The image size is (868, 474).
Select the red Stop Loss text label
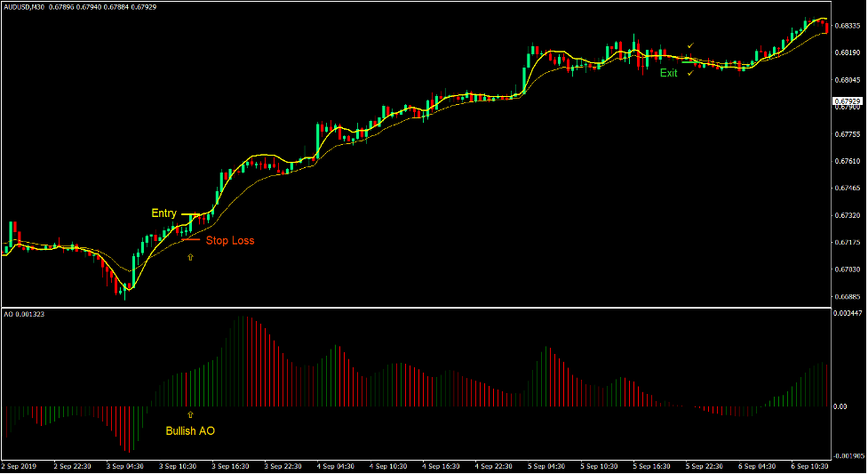point(230,240)
